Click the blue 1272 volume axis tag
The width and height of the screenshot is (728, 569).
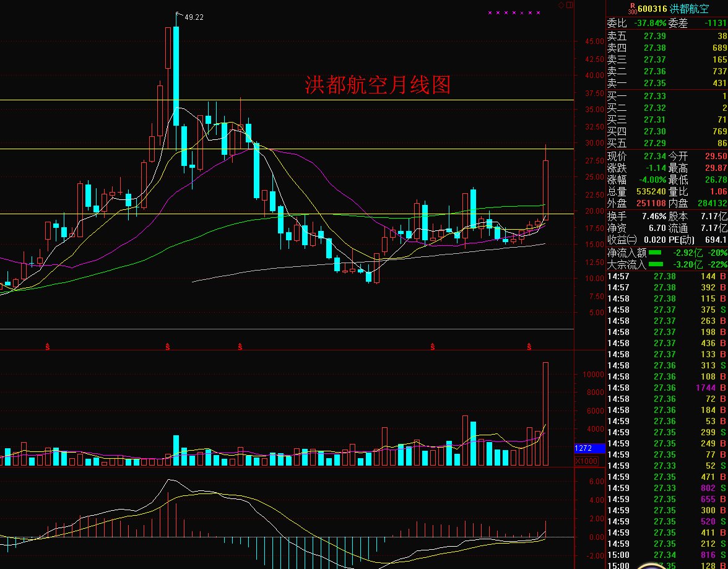pyautogui.click(x=589, y=448)
